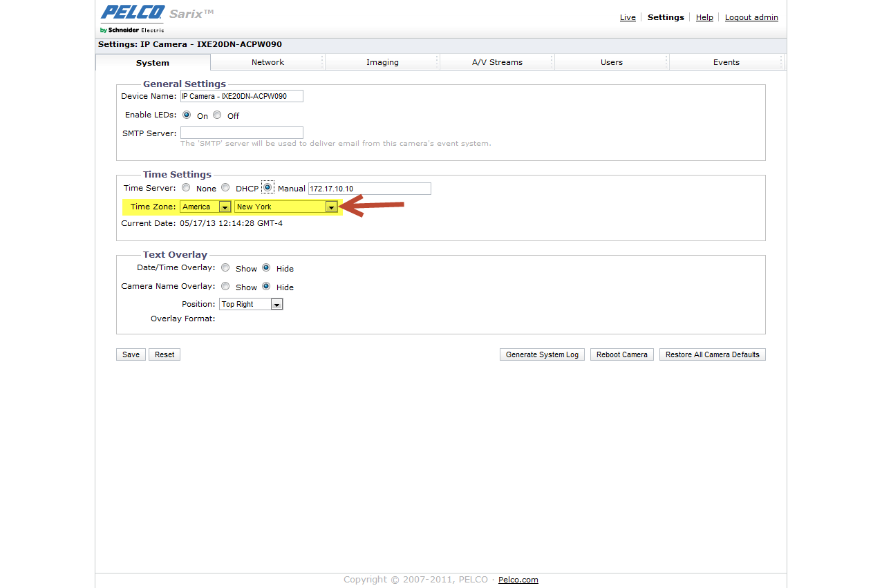Expand the New York city dropdown
This screenshot has width=882, height=588.
(286, 207)
